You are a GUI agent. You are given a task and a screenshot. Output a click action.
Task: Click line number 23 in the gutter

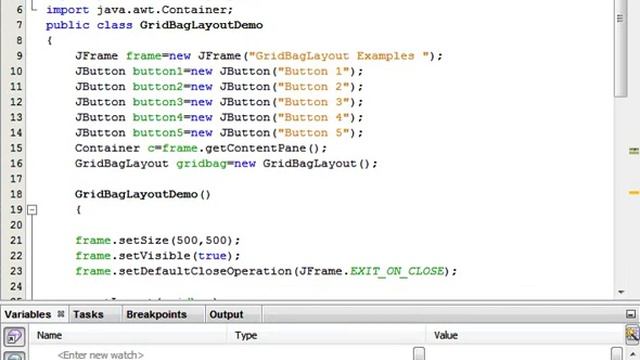(x=16, y=271)
